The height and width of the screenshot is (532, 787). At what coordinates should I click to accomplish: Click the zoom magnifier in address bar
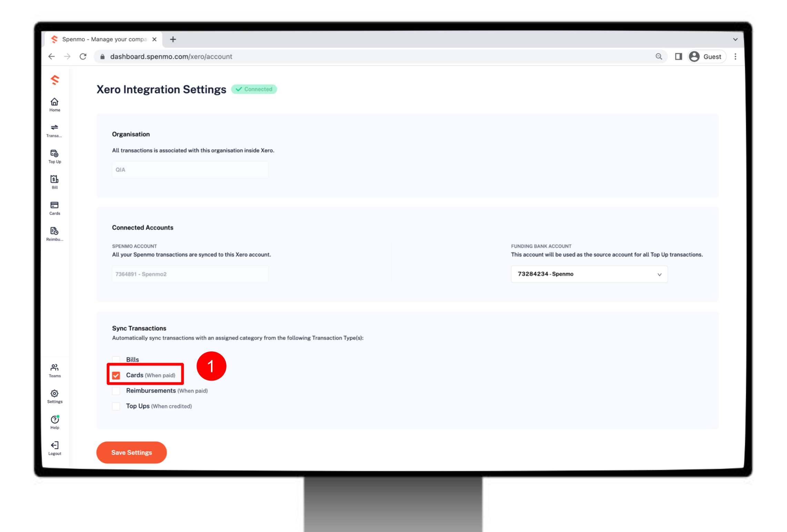658,57
